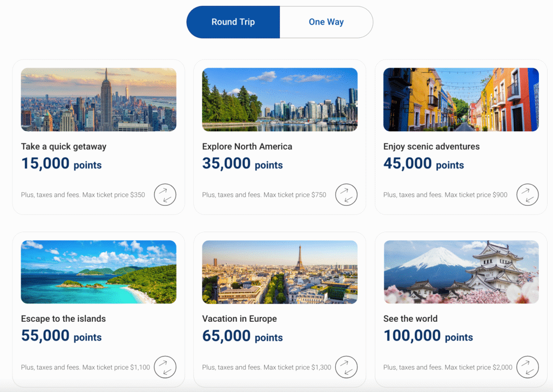The width and height of the screenshot is (553, 392).
Task: Click the Vancouver waterfront photo
Action: coord(279,99)
